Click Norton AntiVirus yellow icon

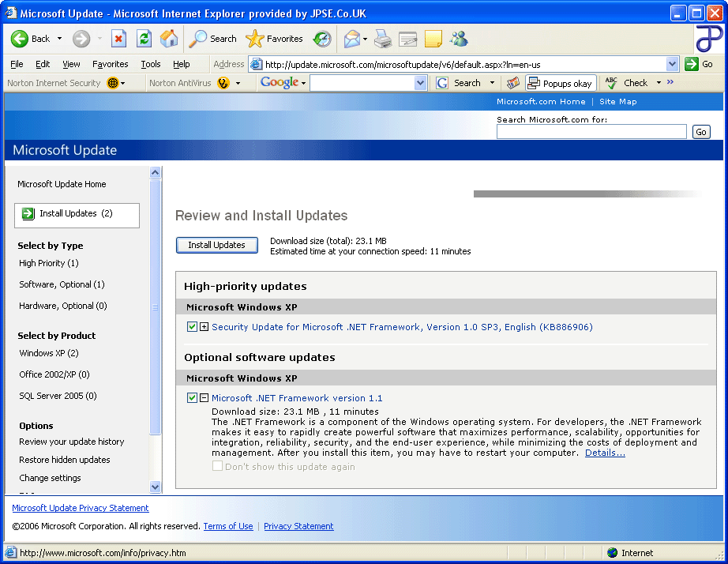pyautogui.click(x=223, y=83)
